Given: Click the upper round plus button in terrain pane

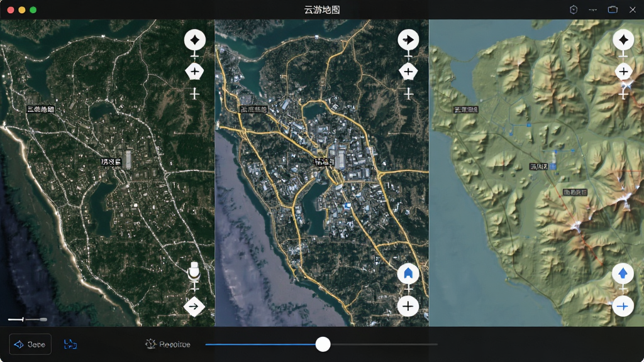Looking at the screenshot, I should pos(623,72).
